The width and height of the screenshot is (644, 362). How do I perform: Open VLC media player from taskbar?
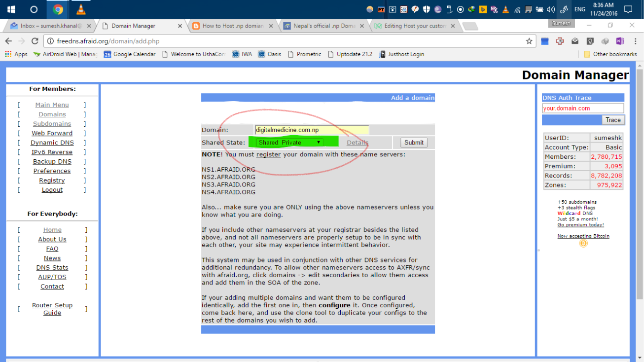(x=81, y=9)
